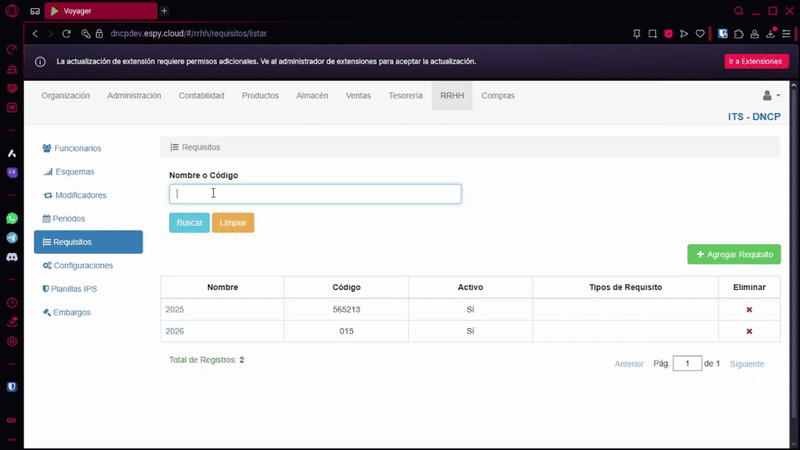Open WhatsApp in the browser sidebar
Viewport: 800px width, 450px height.
12,218
